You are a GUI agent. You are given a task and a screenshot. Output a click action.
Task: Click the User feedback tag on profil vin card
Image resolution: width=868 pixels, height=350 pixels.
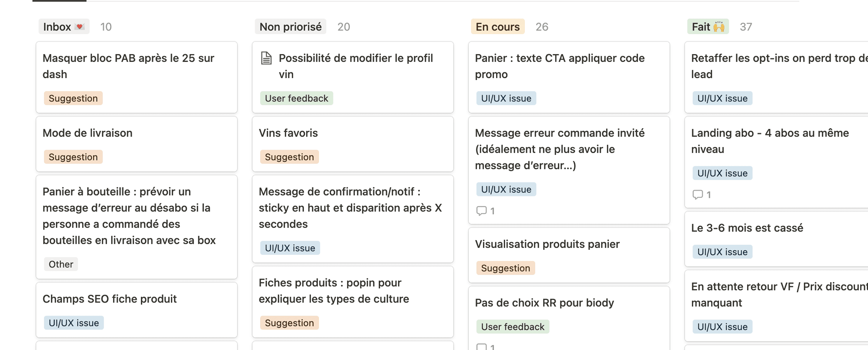click(296, 98)
